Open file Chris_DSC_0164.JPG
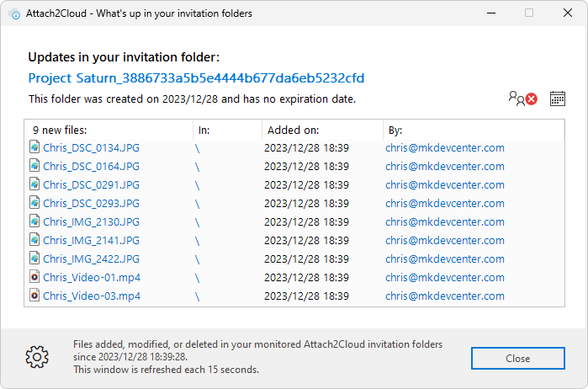 pyautogui.click(x=91, y=167)
